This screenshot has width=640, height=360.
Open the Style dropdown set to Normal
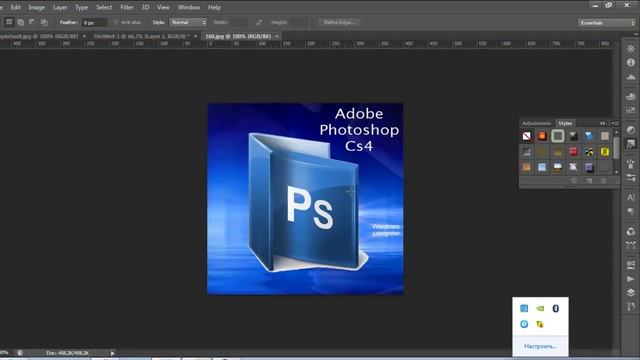[x=188, y=22]
